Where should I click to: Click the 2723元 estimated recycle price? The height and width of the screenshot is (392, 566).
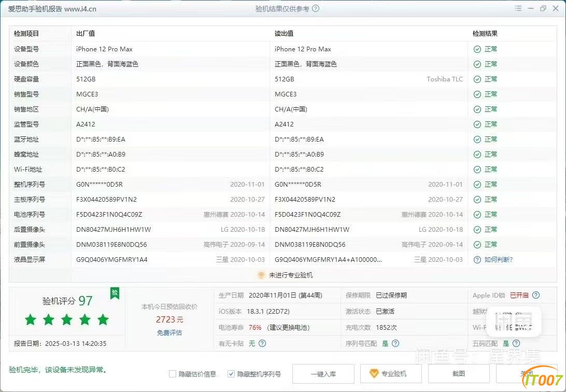coord(169,319)
